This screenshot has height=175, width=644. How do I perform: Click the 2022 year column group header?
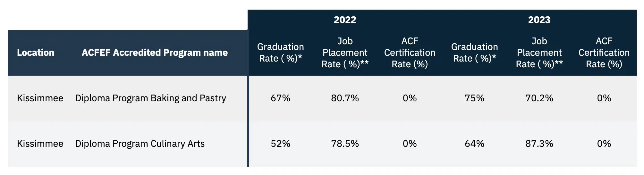(345, 20)
